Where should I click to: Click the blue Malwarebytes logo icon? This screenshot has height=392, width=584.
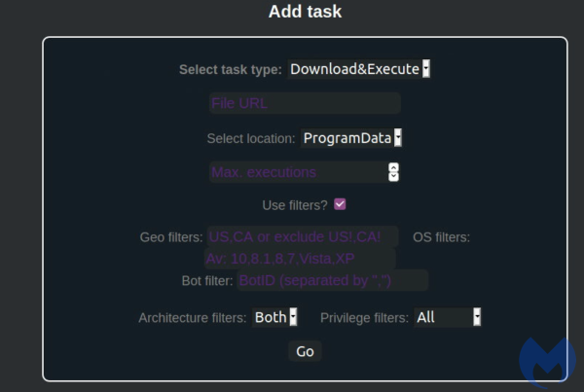click(x=547, y=363)
